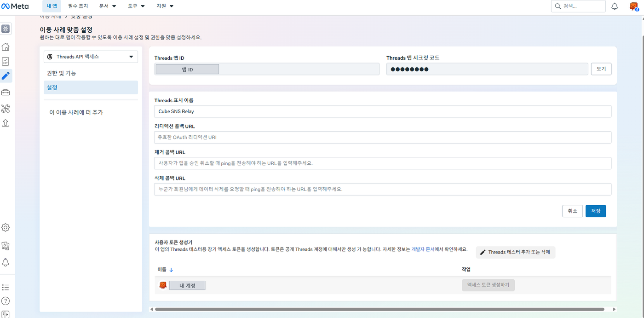Image resolution: width=644 pixels, height=318 pixels.
Task: Open the app roles person icon
Action: [x=6, y=246]
